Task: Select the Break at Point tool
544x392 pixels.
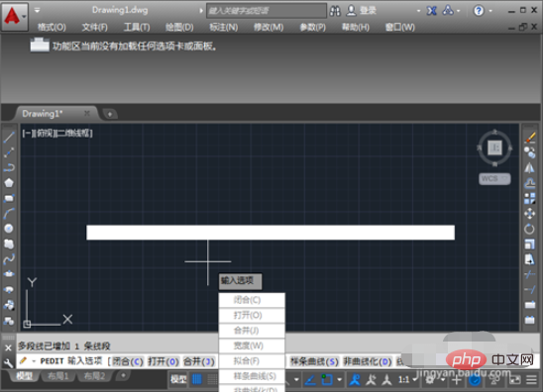Action: tap(530, 305)
